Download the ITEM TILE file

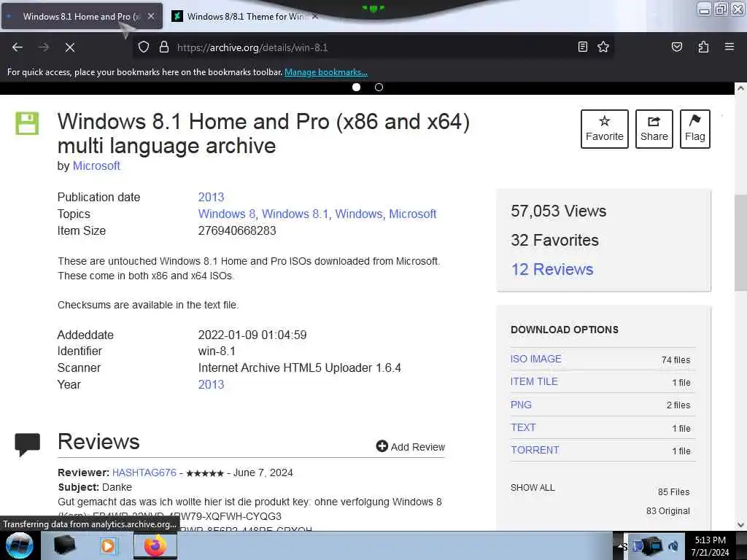coord(534,381)
